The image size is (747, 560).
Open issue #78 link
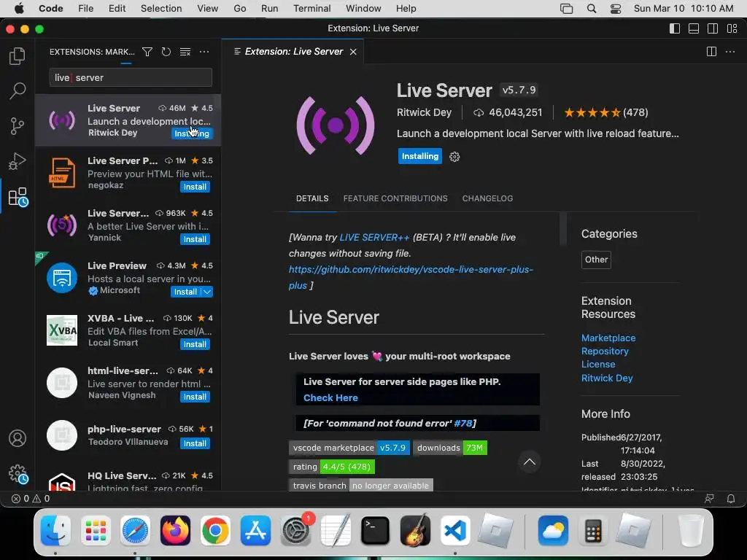click(462, 424)
